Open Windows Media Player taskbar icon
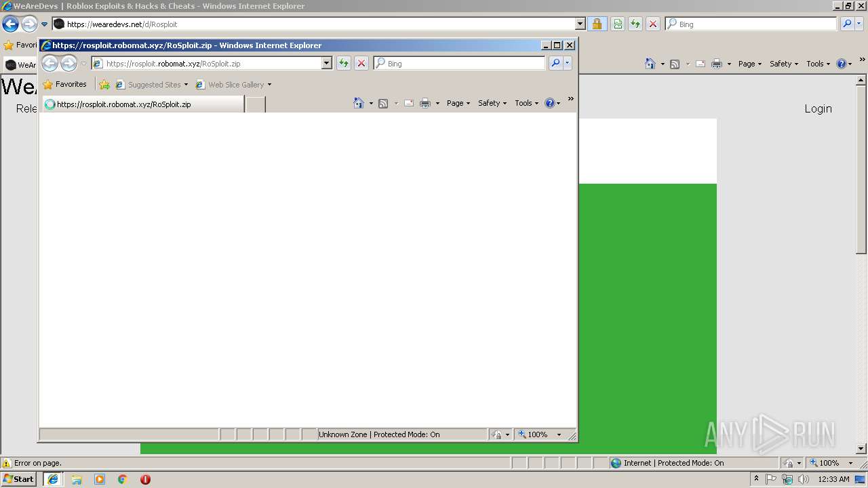868x488 pixels. tap(100, 479)
